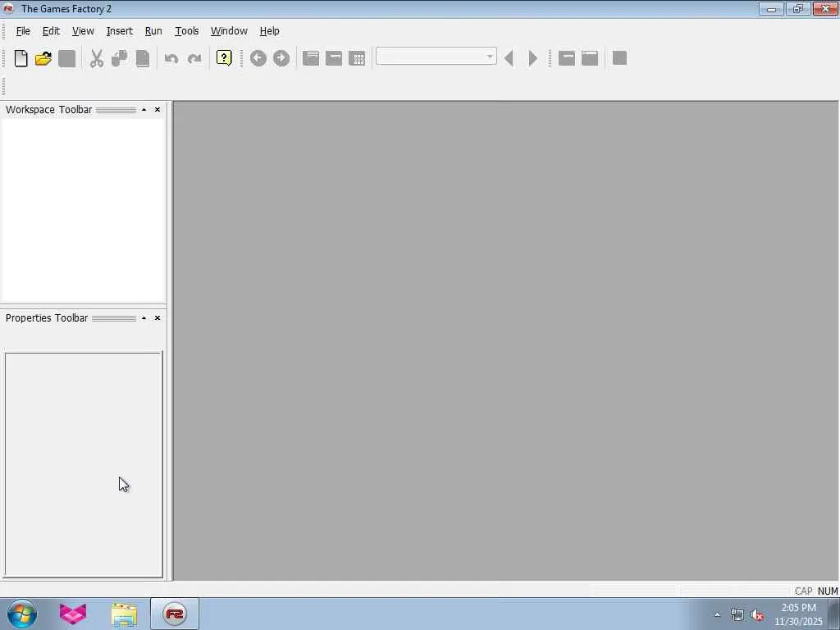Close the Workspace Toolbar panel
Image resolution: width=840 pixels, height=630 pixels.
[x=157, y=109]
